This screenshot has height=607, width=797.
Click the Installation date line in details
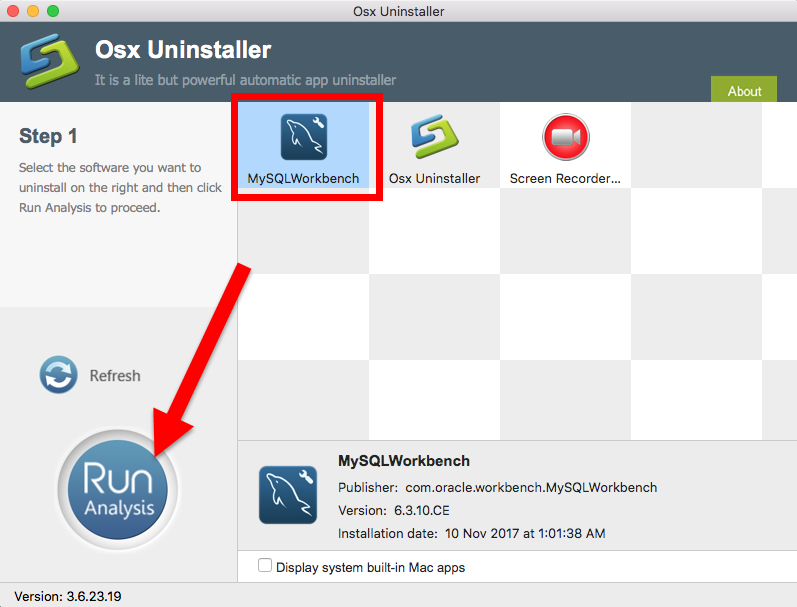coord(471,533)
